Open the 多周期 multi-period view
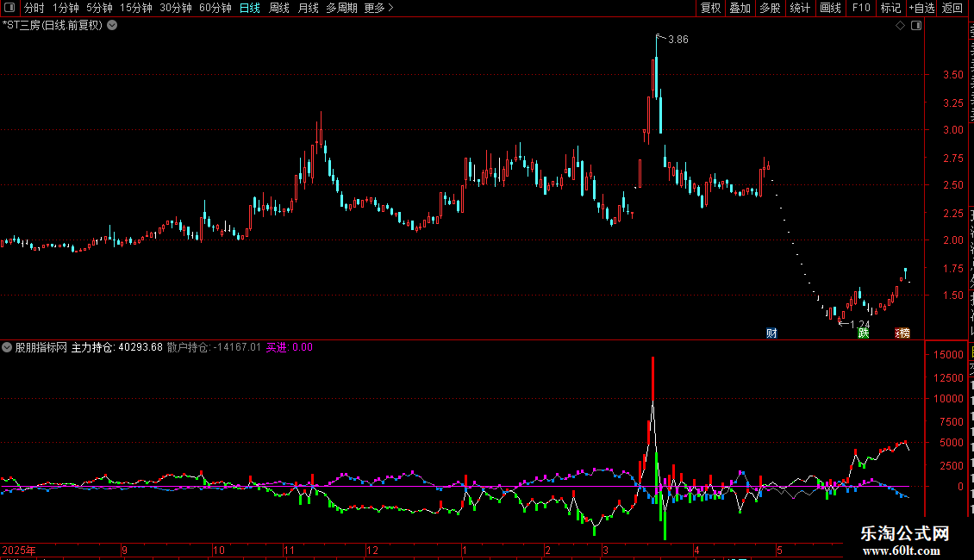 pos(341,8)
